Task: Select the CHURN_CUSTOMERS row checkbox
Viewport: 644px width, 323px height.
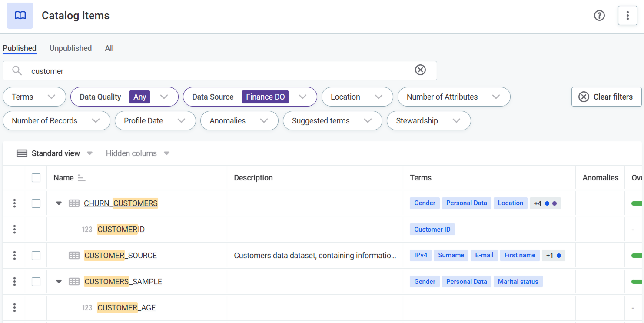Action: 36,203
